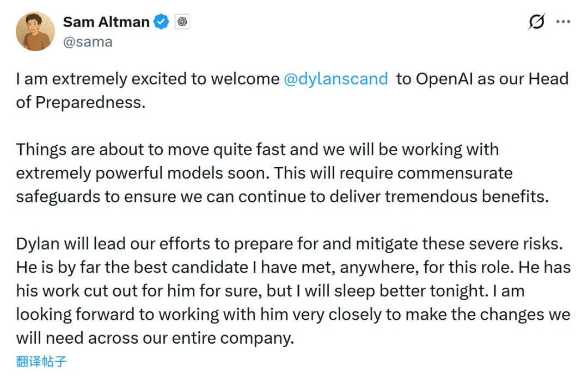Select the 'of Preparedness.' text line
Viewport: 588px width, 378px height.
pyautogui.click(x=81, y=102)
